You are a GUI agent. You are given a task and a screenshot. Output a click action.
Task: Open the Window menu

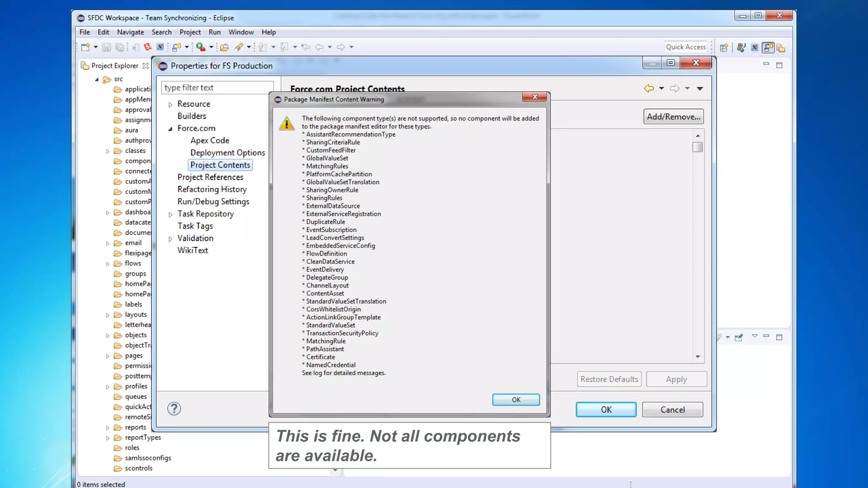click(x=241, y=32)
